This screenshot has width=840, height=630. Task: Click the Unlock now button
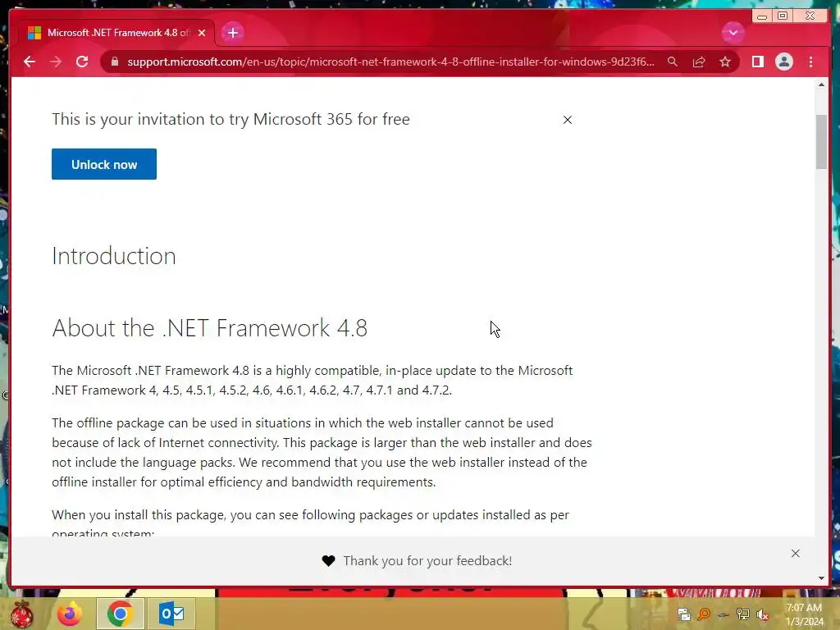(104, 164)
